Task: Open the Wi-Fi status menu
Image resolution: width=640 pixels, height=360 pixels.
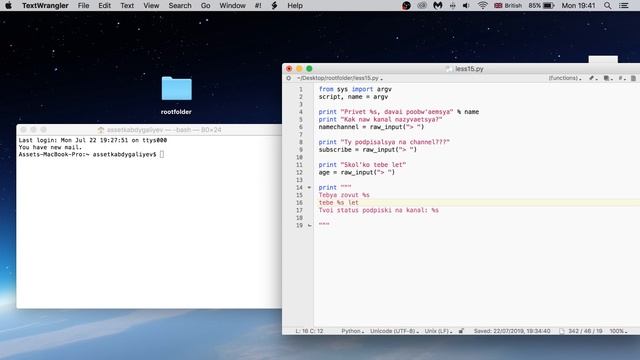Action: click(x=482, y=5)
